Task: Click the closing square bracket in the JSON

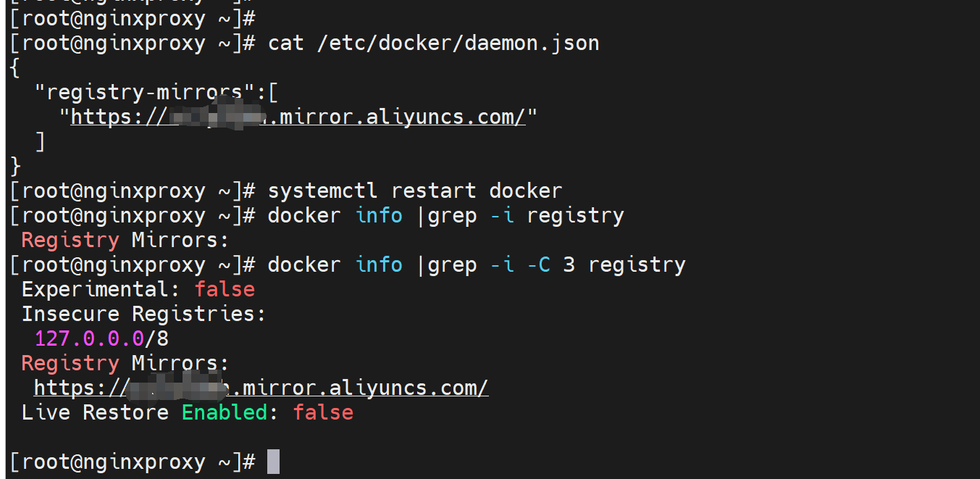Action: (x=41, y=141)
